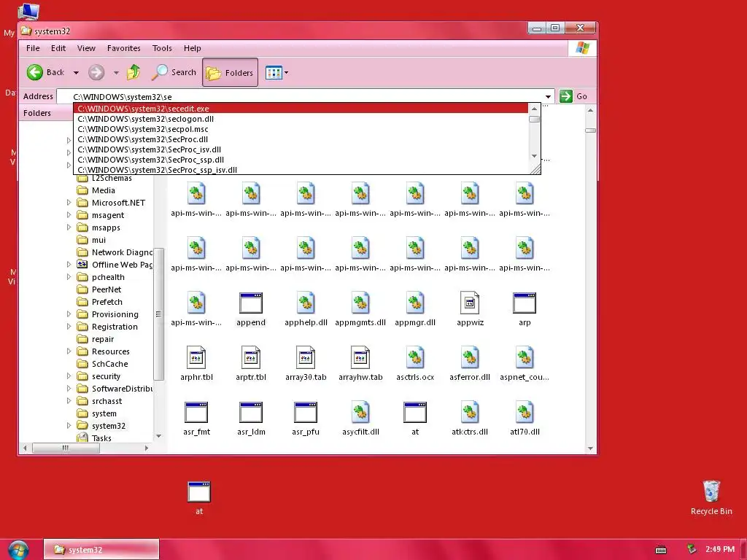Expand the Address bar dropdown arrow
This screenshot has height=560, width=747.
tap(549, 97)
